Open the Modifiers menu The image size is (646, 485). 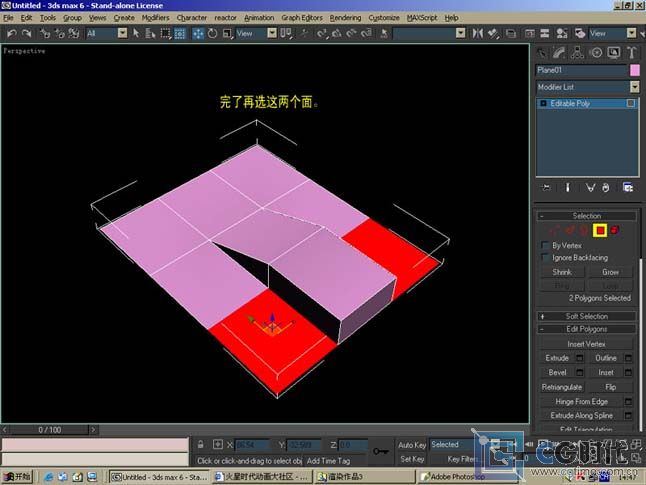155,18
